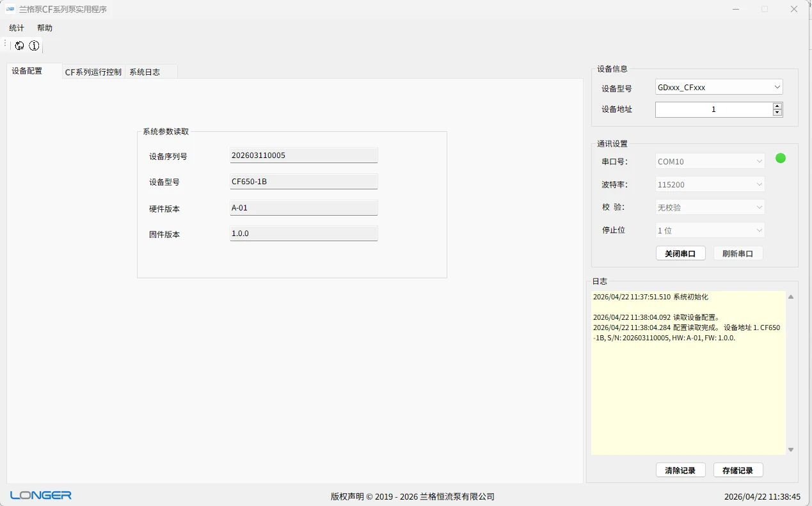Click the 串口号 label
This screenshot has width=812, height=506.
(615, 162)
